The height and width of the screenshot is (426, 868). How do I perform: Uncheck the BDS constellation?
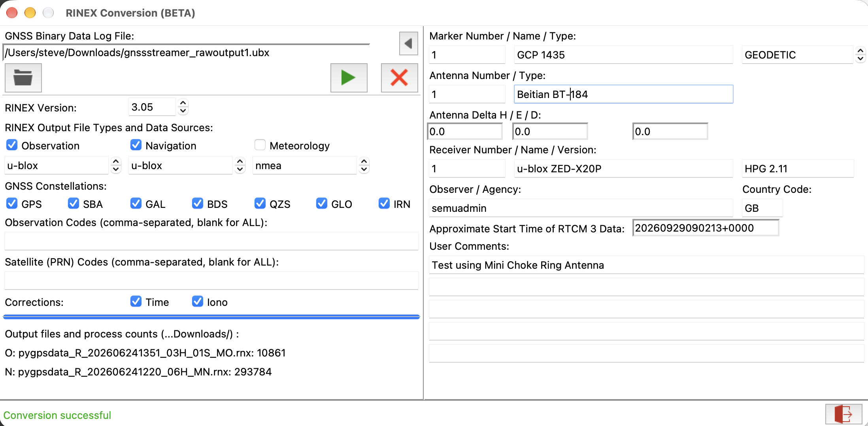click(x=198, y=204)
